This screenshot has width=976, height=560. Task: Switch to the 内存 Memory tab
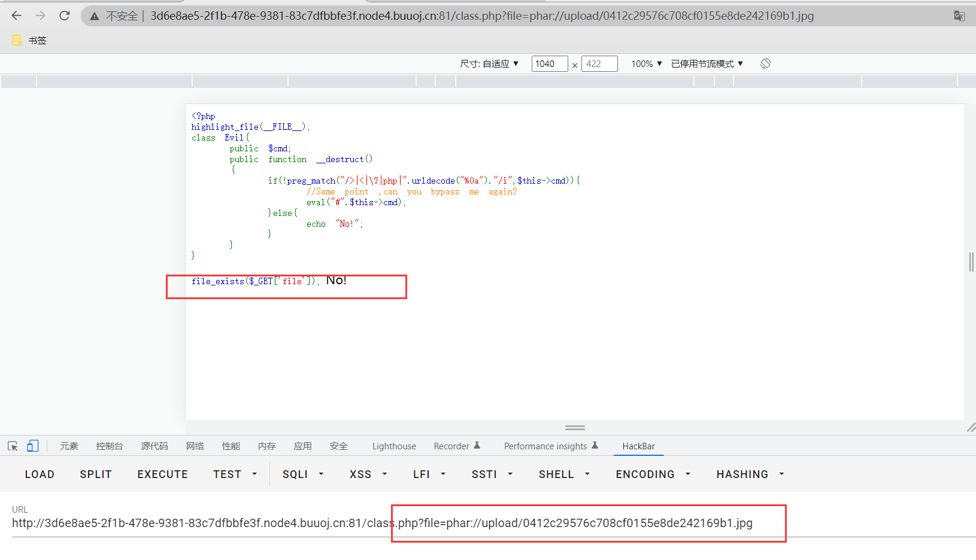coord(267,446)
